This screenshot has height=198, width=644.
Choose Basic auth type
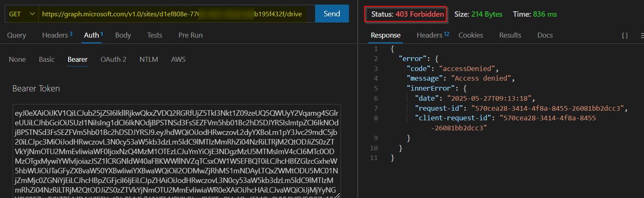[47, 59]
